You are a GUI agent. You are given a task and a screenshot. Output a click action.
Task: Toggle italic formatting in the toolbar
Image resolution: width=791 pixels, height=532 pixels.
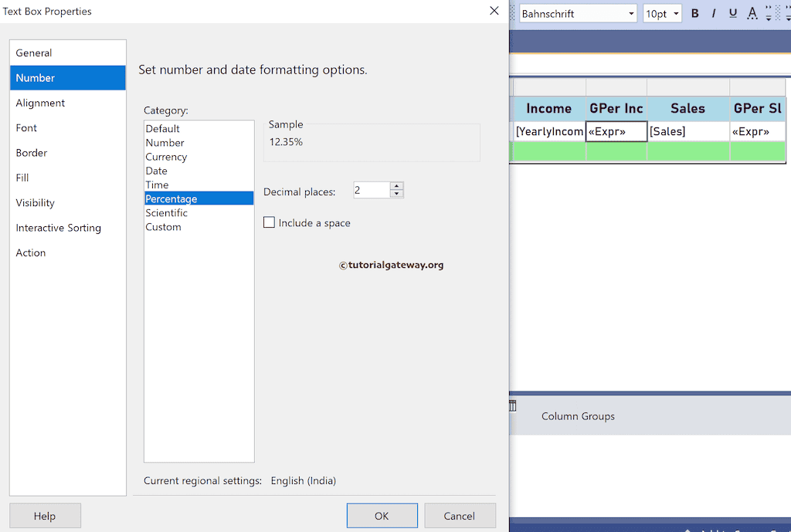(x=713, y=14)
